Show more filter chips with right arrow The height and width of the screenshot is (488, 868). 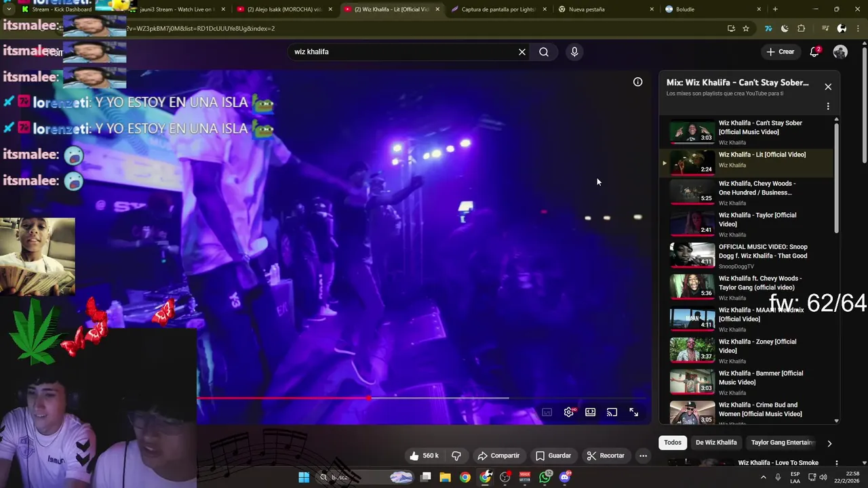(829, 443)
